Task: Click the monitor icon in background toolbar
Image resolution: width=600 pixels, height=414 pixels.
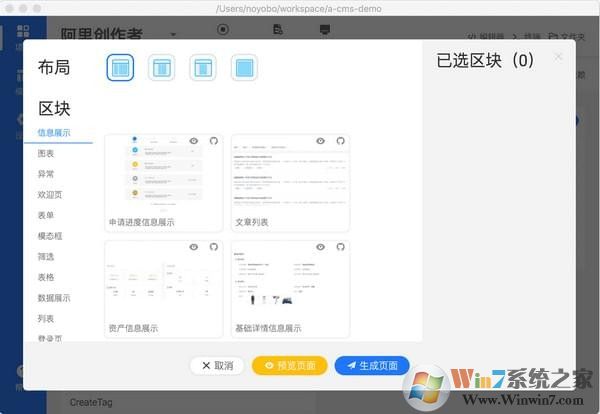Action: pos(325,29)
